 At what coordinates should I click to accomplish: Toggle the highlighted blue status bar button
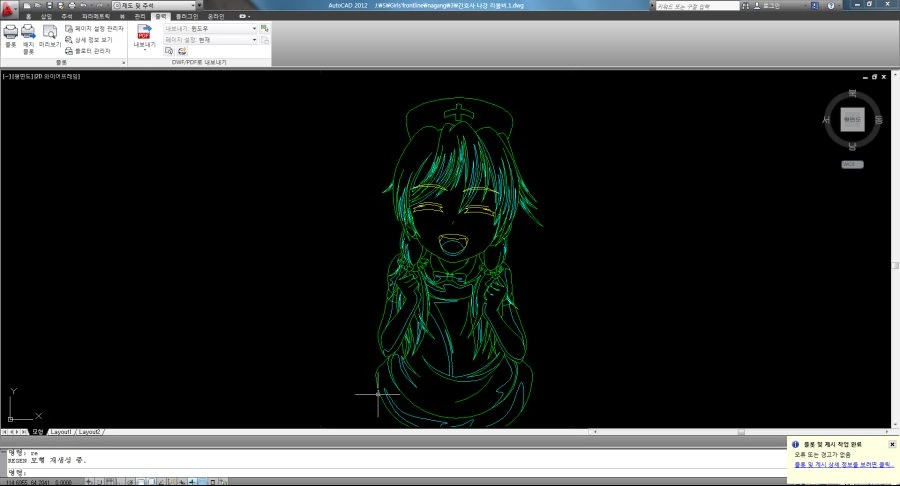click(x=201, y=482)
